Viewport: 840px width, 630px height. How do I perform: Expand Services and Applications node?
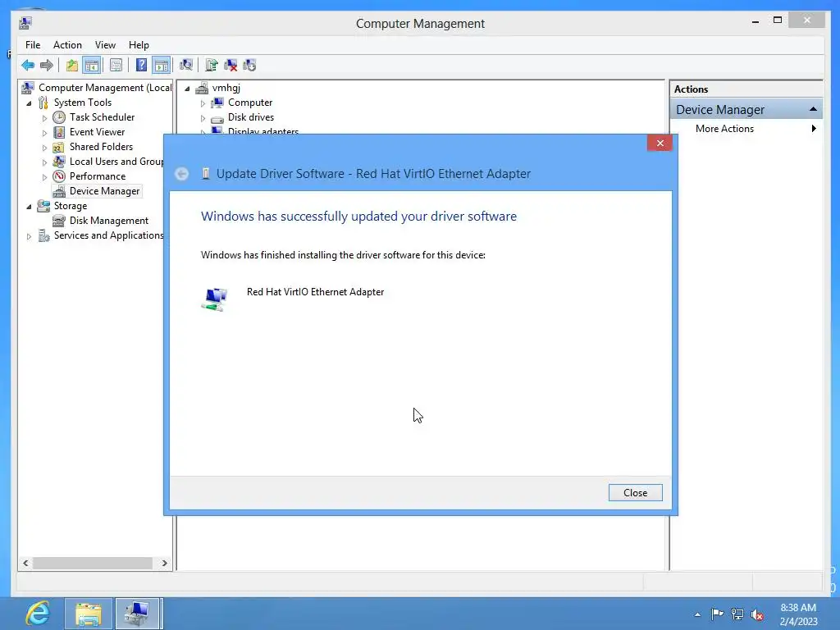pos(29,236)
